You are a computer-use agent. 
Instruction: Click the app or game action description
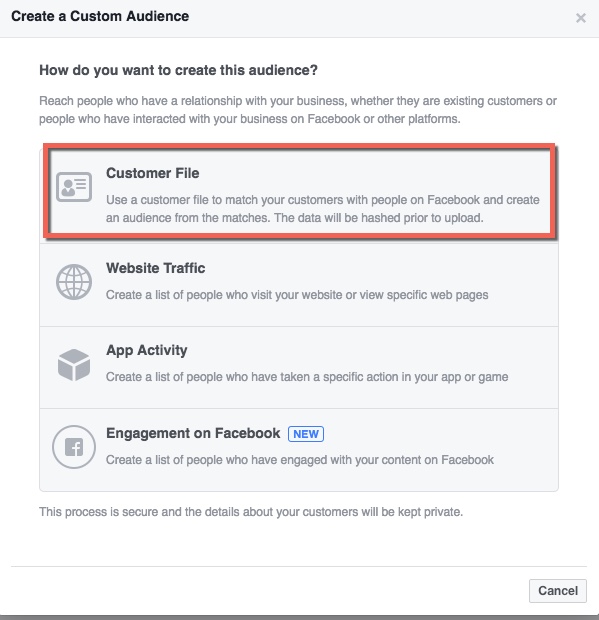[x=307, y=377]
